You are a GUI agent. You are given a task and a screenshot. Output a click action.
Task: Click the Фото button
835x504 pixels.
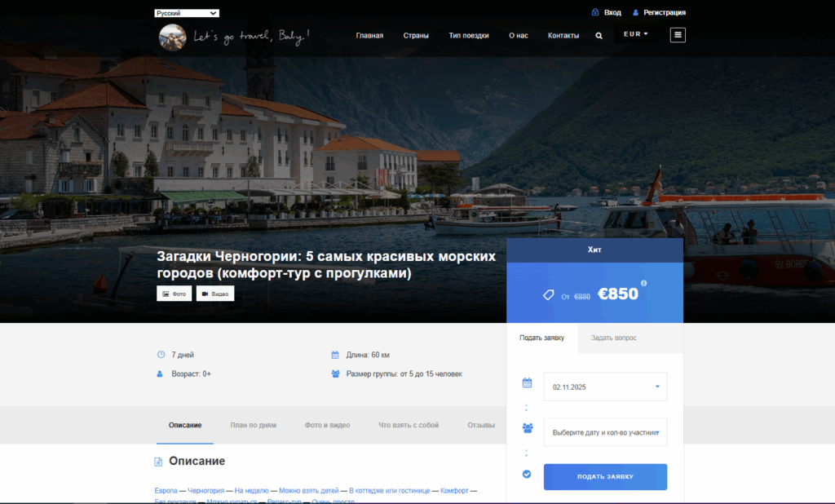pyautogui.click(x=175, y=294)
